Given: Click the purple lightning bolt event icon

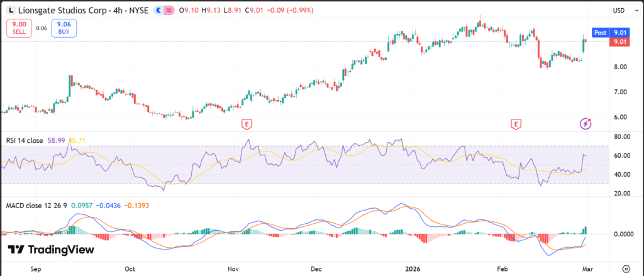Looking at the screenshot, I should coord(585,124).
